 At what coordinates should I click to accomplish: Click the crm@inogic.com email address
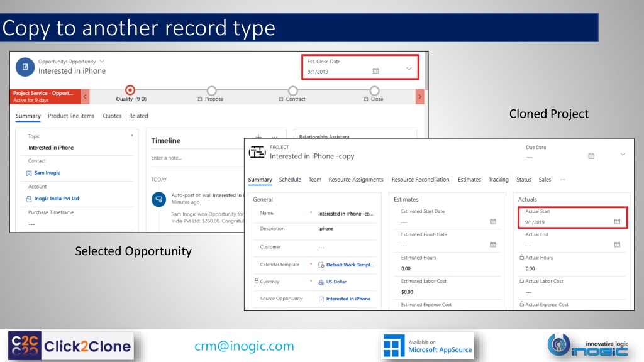[245, 346]
